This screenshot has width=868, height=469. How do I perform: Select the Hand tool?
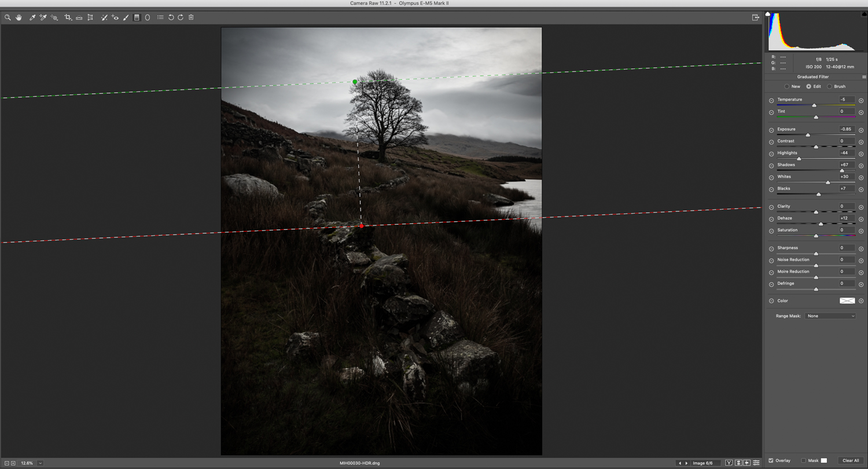tap(19, 17)
